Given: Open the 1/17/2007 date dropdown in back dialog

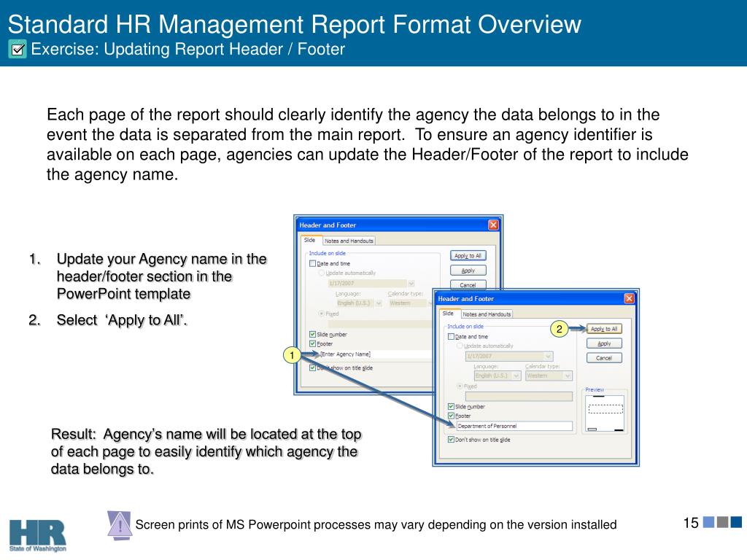Looking at the screenshot, I should tap(411, 284).
